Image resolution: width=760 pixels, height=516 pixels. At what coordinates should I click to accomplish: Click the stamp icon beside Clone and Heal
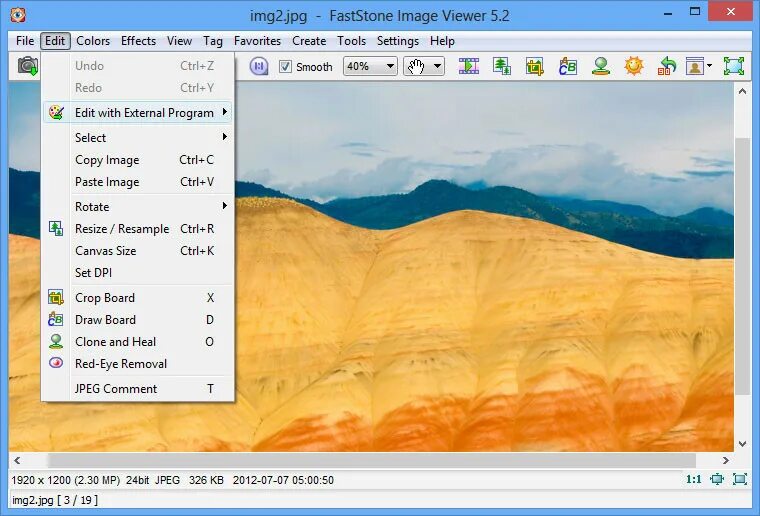(56, 341)
